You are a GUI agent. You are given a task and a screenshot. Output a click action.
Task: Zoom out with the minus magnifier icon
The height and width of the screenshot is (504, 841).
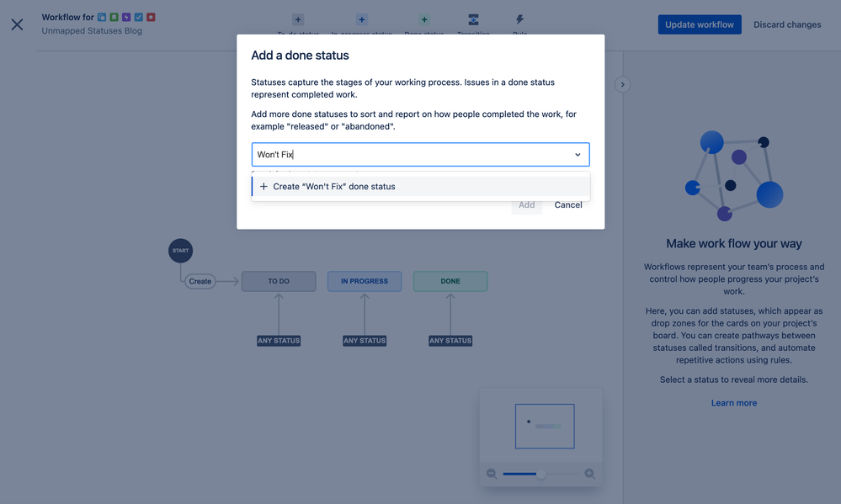pos(492,474)
